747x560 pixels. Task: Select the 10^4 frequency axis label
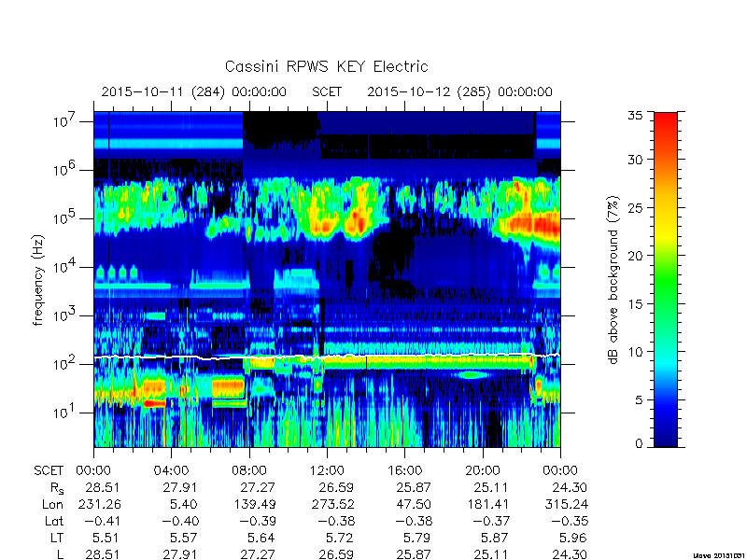65,266
